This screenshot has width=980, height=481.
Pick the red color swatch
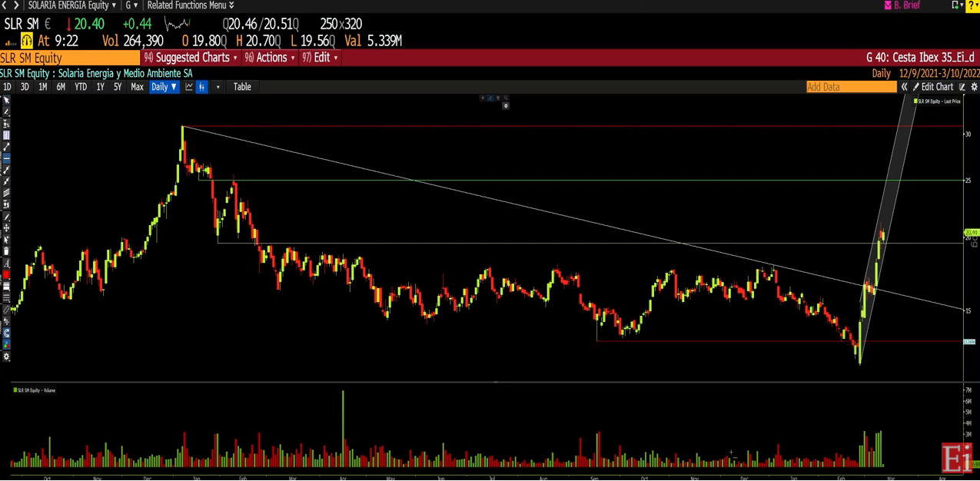coord(6,275)
